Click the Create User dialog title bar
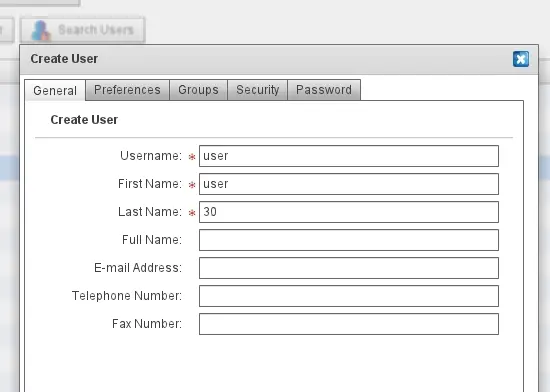550x392 pixels. (267, 59)
